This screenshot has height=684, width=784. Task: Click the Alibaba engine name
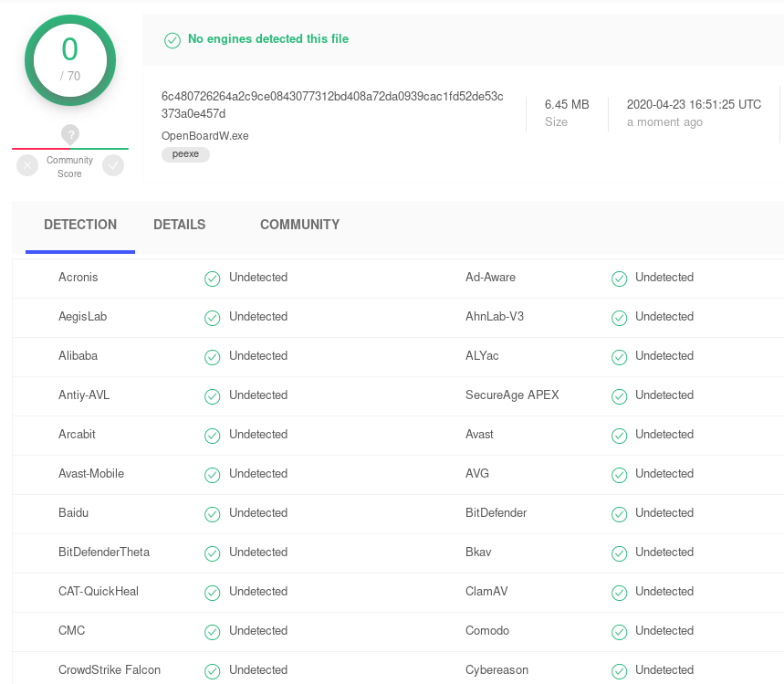coord(78,356)
